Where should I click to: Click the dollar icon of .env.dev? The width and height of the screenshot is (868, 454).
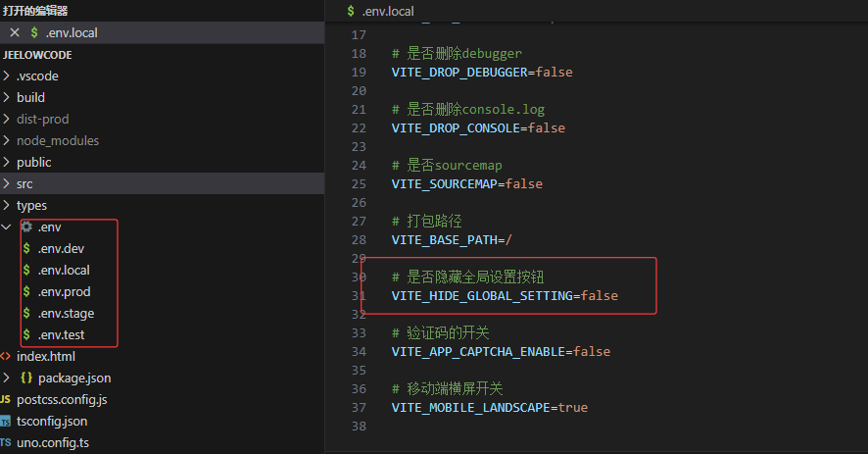[26, 248]
